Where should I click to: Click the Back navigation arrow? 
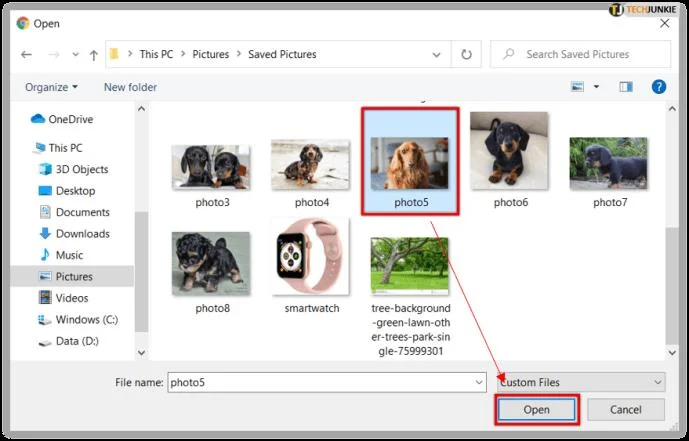click(x=26, y=54)
